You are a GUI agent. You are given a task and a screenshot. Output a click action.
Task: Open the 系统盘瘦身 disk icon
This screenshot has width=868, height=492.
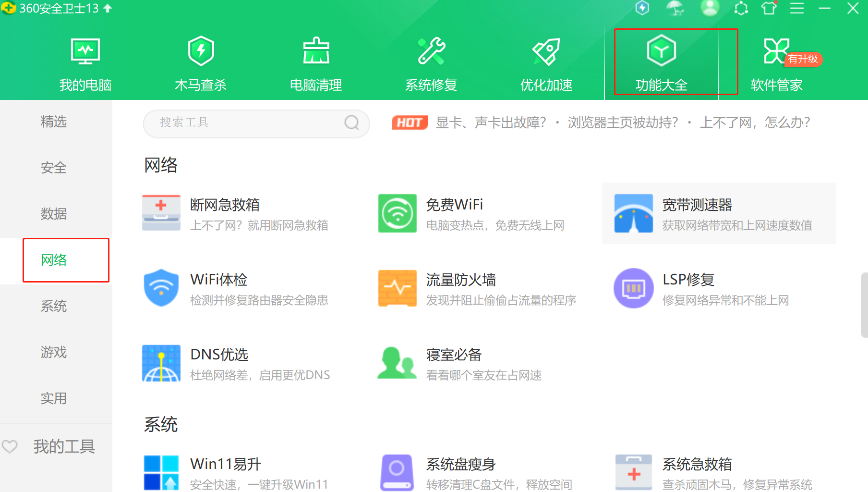click(397, 473)
